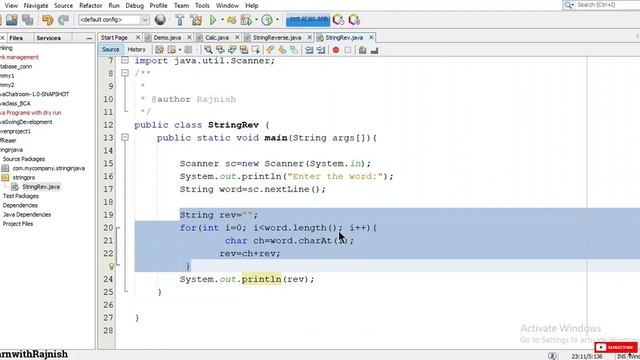
Task: Click Find Previous Occurrence icon
Action: pos(220,50)
